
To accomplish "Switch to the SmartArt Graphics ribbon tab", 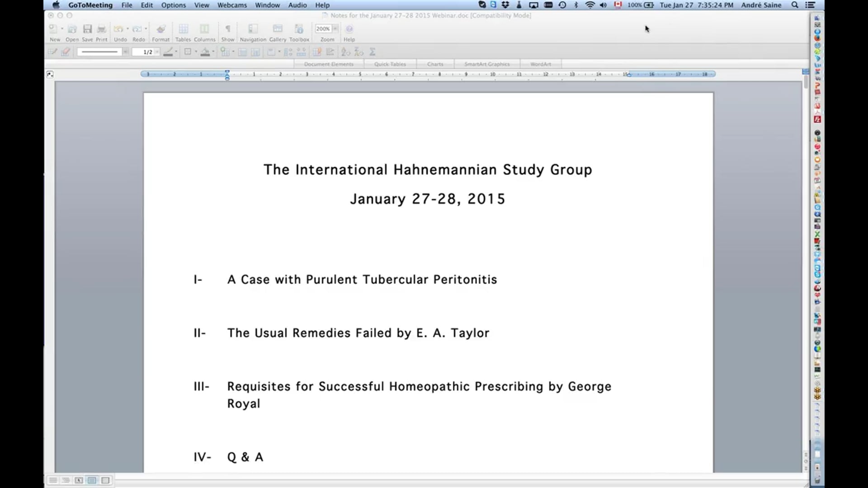I will 487,64.
